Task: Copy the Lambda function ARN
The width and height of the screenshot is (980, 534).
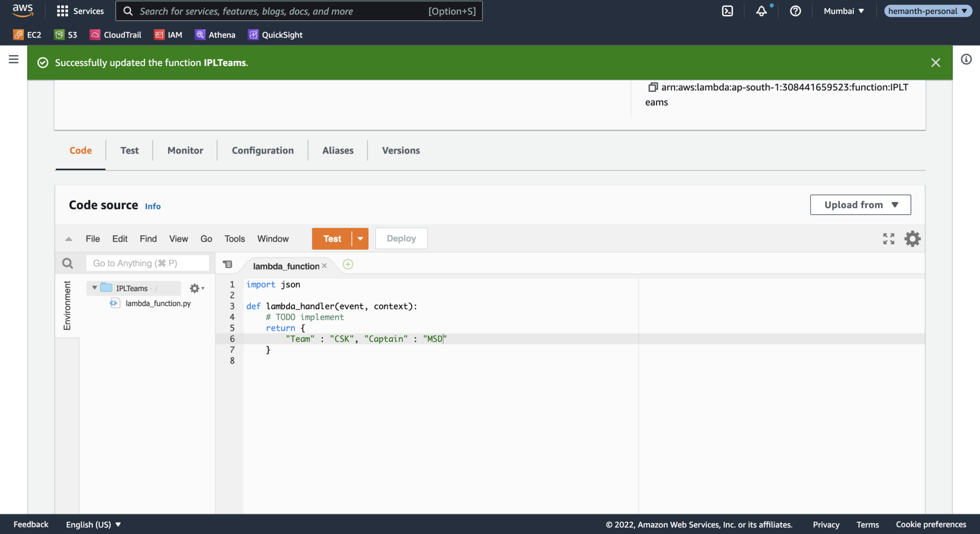Action: tap(653, 88)
